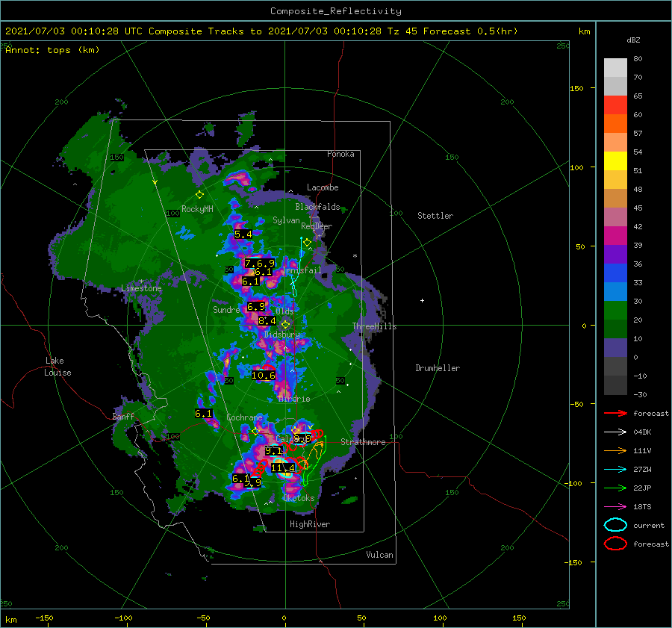Click the red forecast ellipse east of Calgary
This screenshot has height=628, width=672.
click(317, 435)
